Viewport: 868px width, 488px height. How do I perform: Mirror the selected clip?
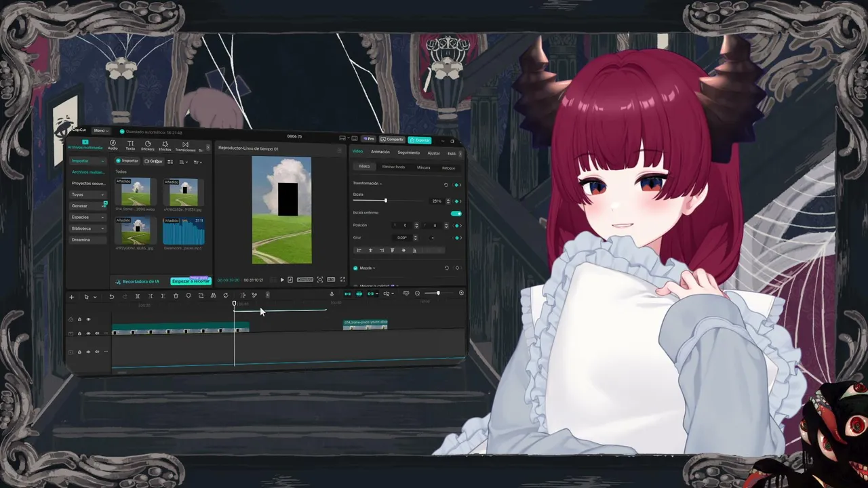coord(213,296)
